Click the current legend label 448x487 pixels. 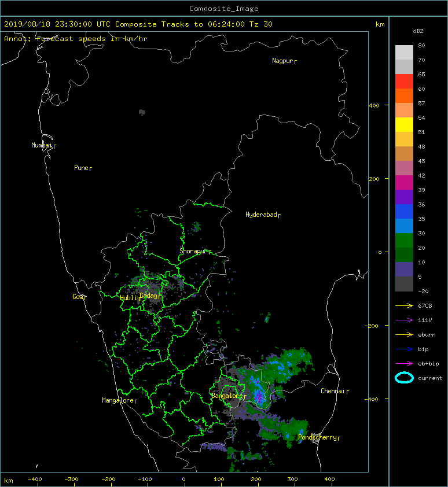[x=430, y=378]
